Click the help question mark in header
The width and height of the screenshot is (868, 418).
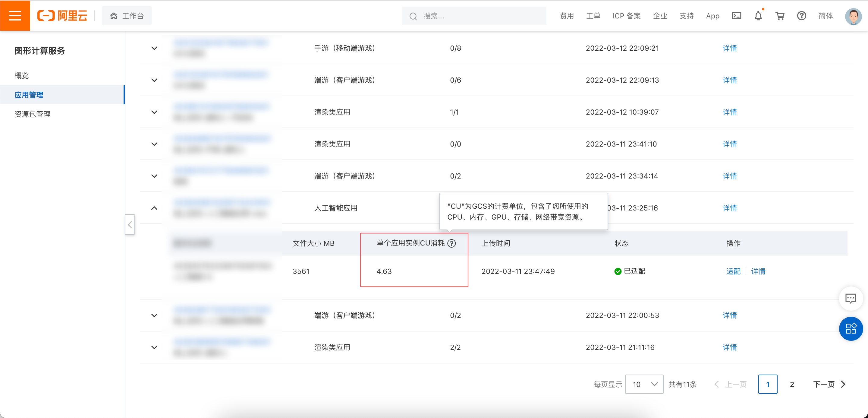pos(801,16)
